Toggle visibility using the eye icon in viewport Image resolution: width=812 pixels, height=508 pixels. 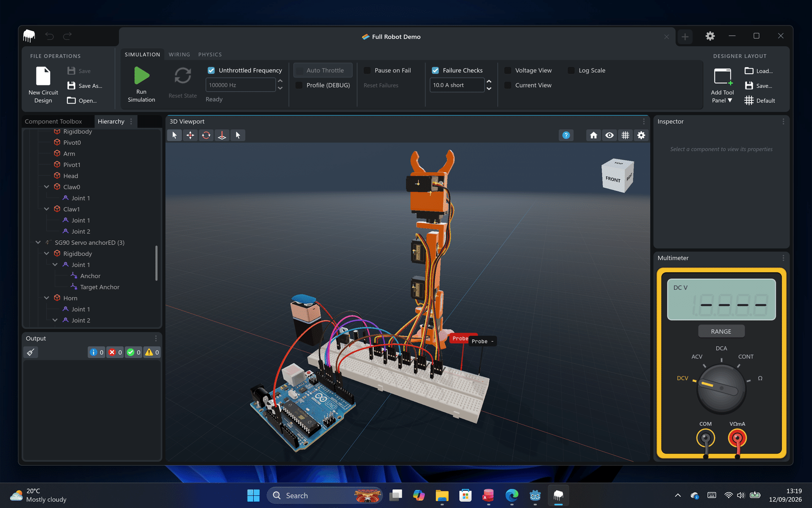point(610,135)
